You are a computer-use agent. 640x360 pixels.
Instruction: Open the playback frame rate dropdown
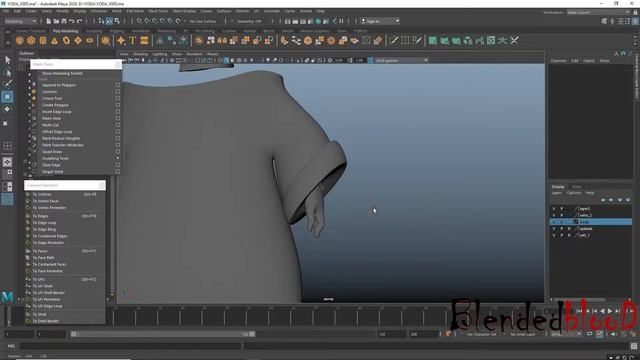click(566, 334)
